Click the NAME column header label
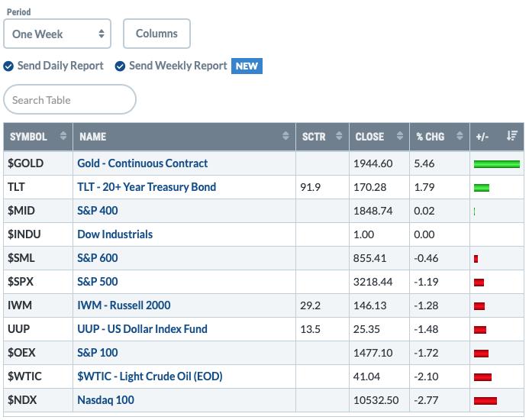The width and height of the screenshot is (529, 420). coord(93,137)
